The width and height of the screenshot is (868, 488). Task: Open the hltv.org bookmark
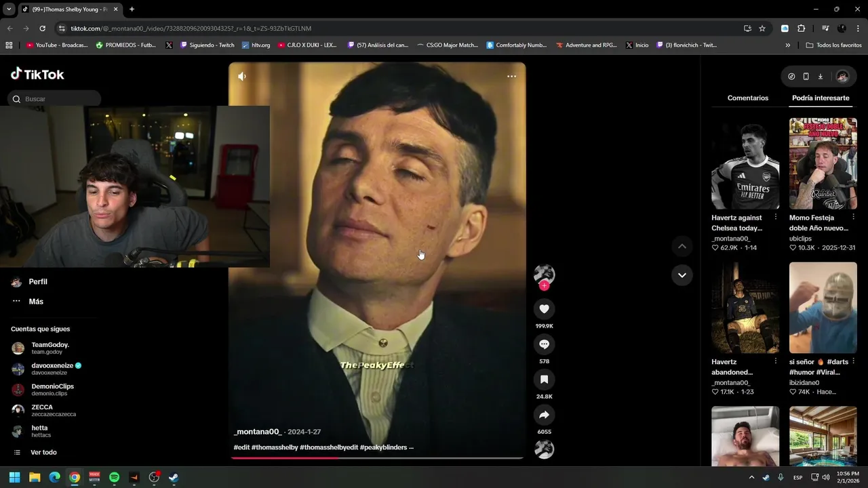pos(256,45)
